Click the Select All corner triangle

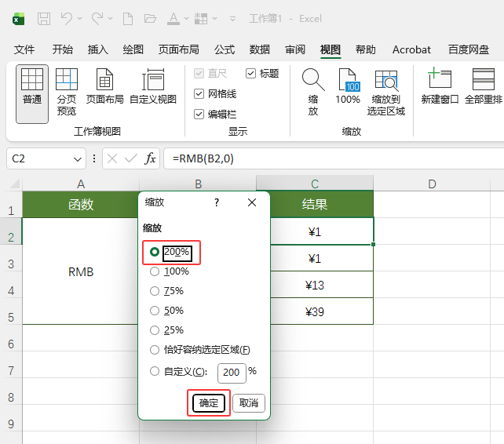tap(15, 184)
